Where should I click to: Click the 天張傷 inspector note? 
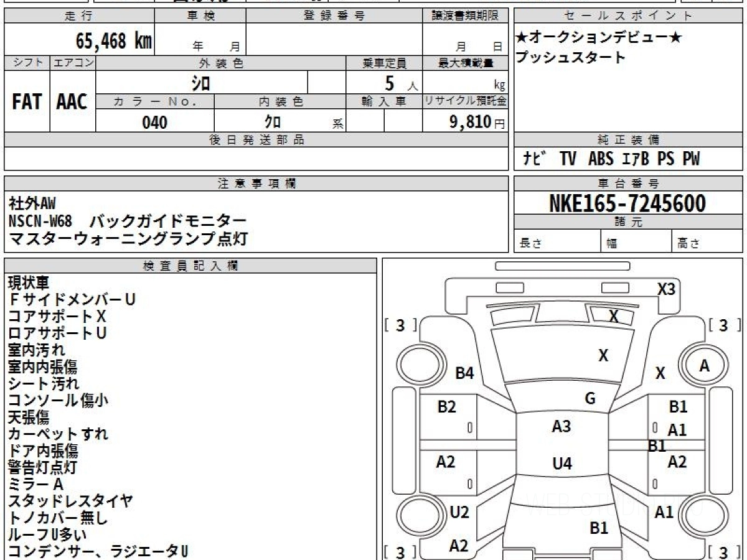tap(29, 417)
